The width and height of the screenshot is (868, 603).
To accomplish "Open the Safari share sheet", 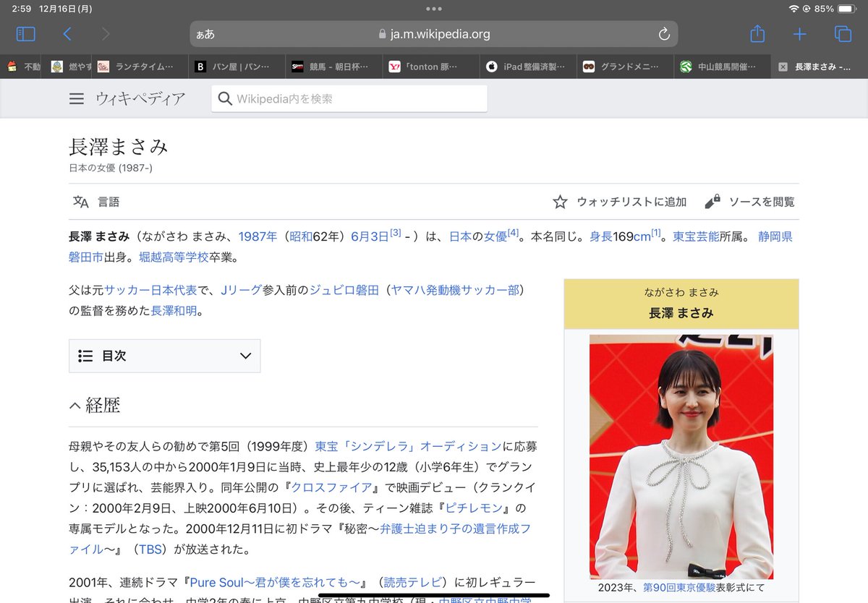I will (x=757, y=34).
